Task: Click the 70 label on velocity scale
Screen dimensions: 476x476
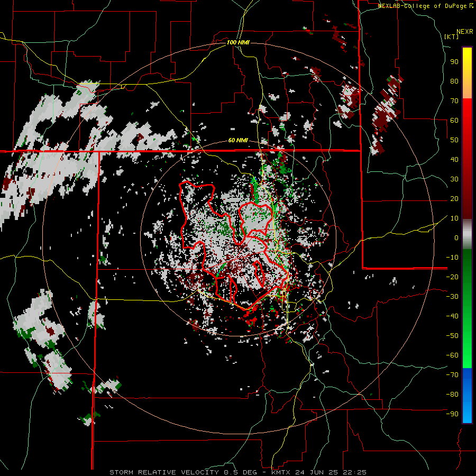Action: (454, 101)
